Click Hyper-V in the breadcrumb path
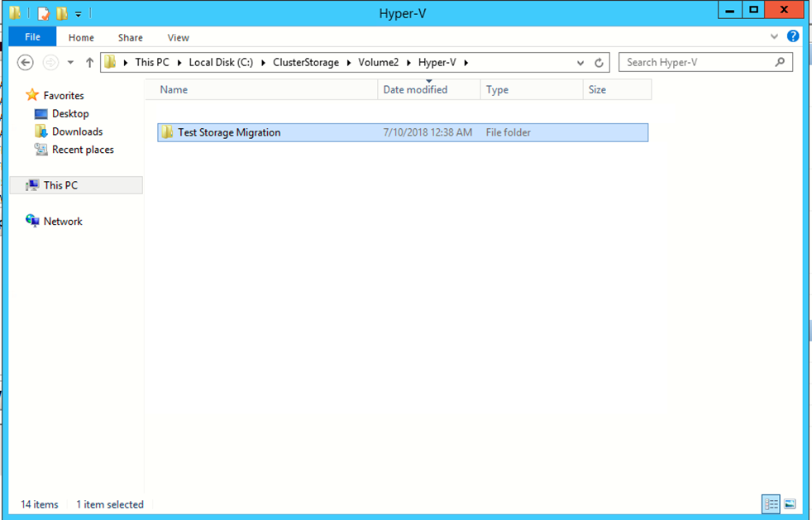The height and width of the screenshot is (520, 812). tap(437, 62)
